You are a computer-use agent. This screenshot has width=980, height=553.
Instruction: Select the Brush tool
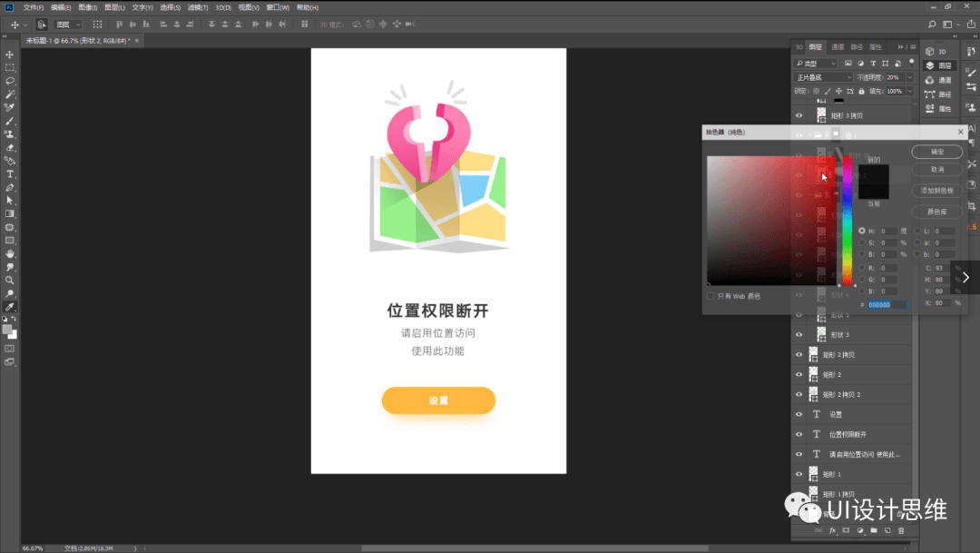click(x=9, y=122)
